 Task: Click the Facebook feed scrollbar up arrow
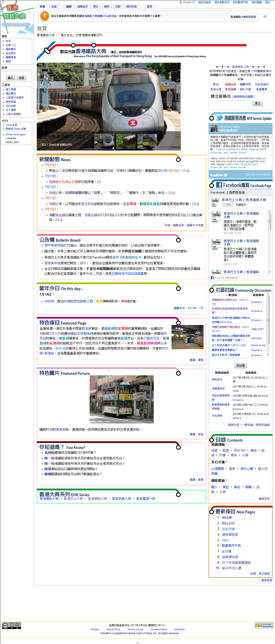point(269,212)
